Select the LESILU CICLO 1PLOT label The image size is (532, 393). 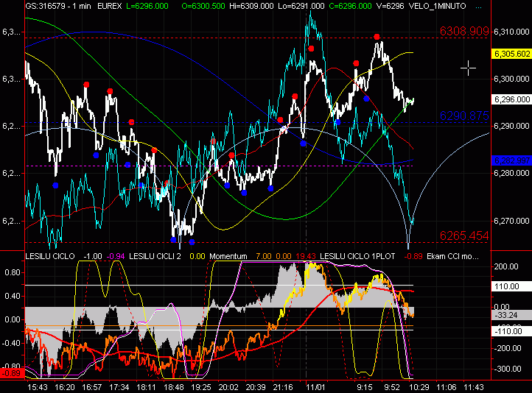pos(357,256)
